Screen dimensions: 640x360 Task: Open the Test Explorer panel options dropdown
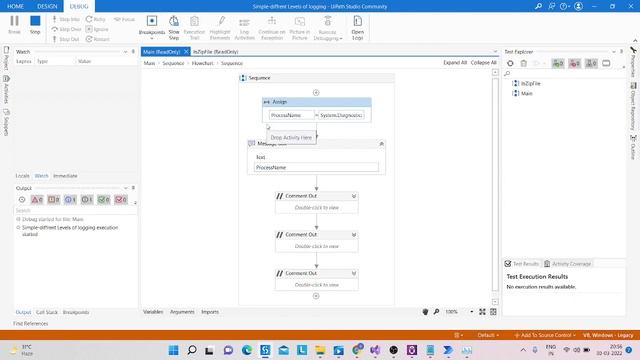pos(613,52)
